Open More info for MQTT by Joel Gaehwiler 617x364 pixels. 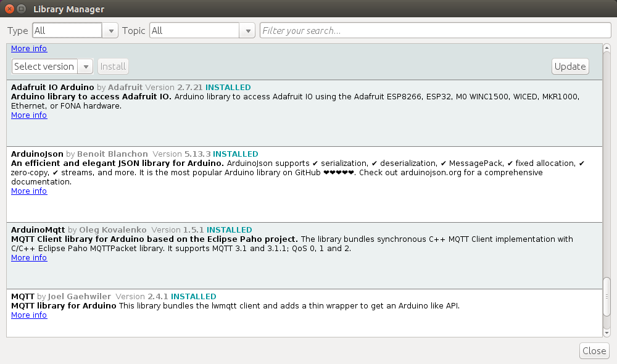click(x=29, y=315)
